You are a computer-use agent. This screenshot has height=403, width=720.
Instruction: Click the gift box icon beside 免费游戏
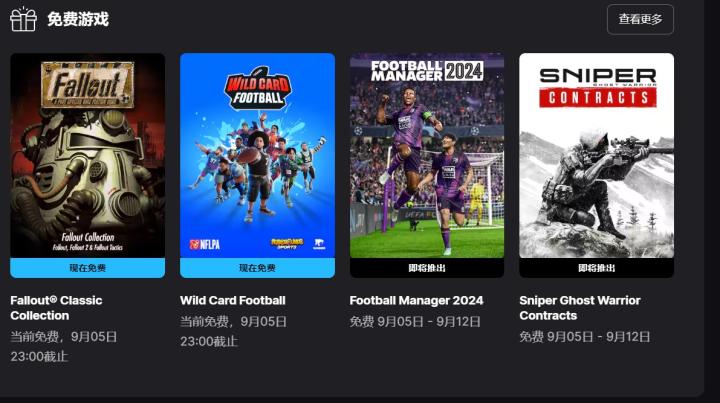pos(23,19)
